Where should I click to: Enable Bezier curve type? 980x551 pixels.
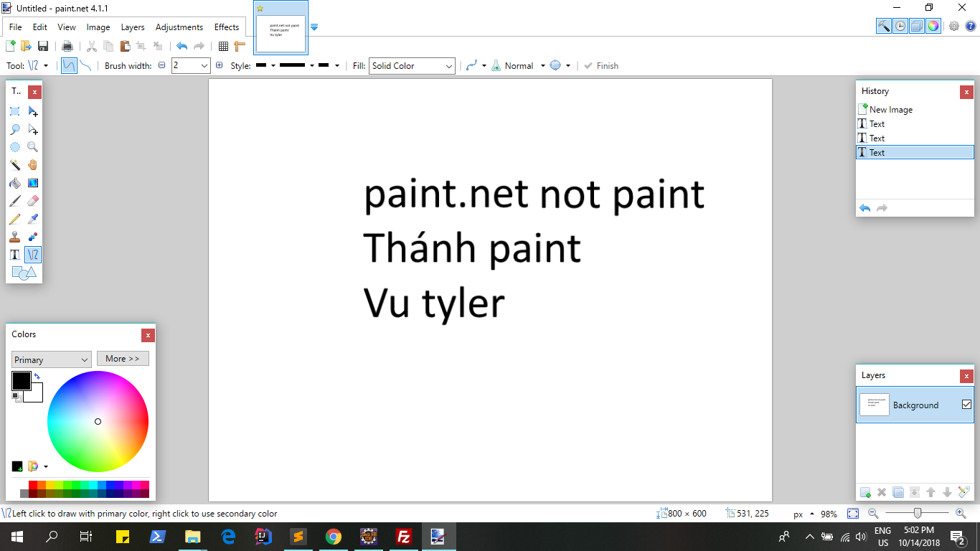[85, 65]
